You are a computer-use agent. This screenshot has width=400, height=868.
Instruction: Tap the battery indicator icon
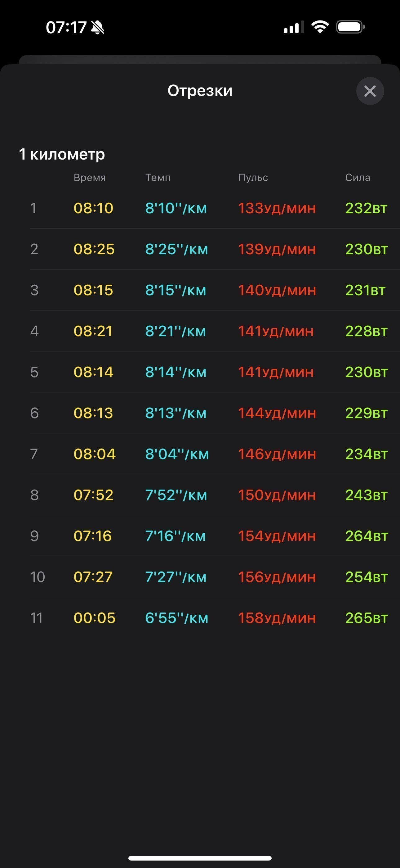point(350,27)
